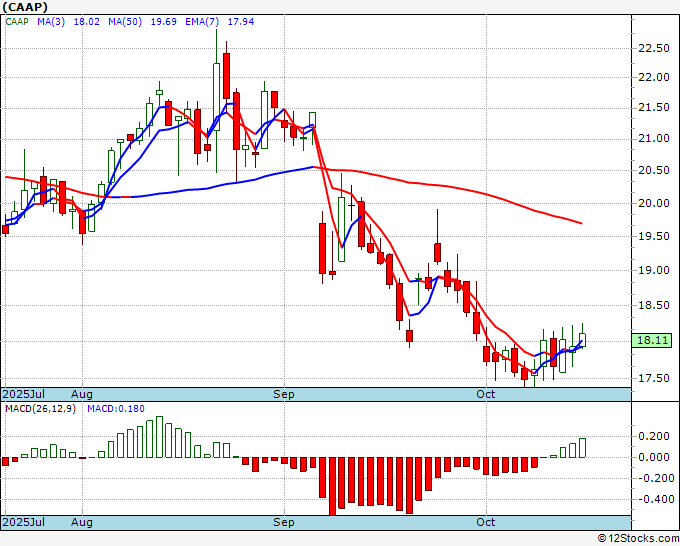The height and width of the screenshot is (546, 680).
Task: Click the MA(50) value 19.69
Action: point(163,22)
